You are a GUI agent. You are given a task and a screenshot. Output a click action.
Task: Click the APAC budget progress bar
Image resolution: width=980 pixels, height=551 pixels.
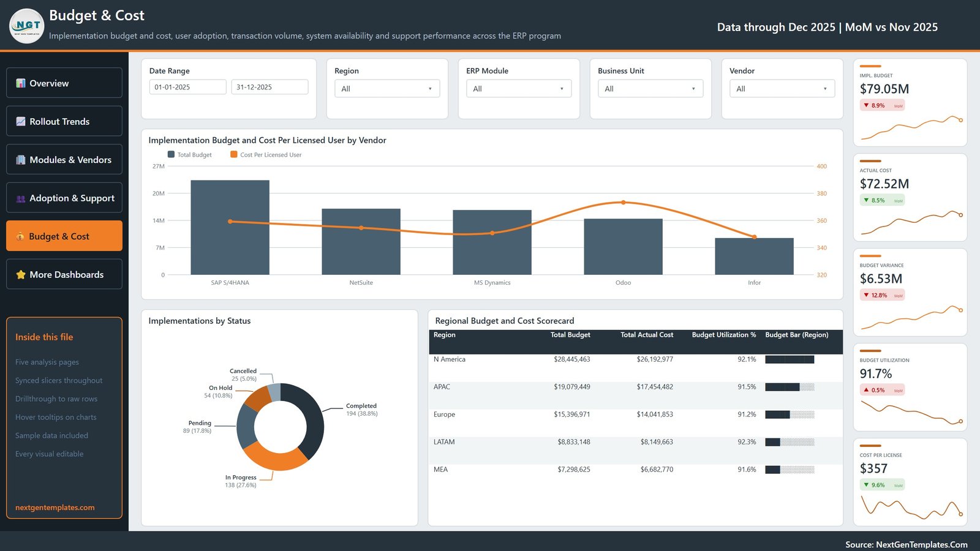click(x=790, y=387)
